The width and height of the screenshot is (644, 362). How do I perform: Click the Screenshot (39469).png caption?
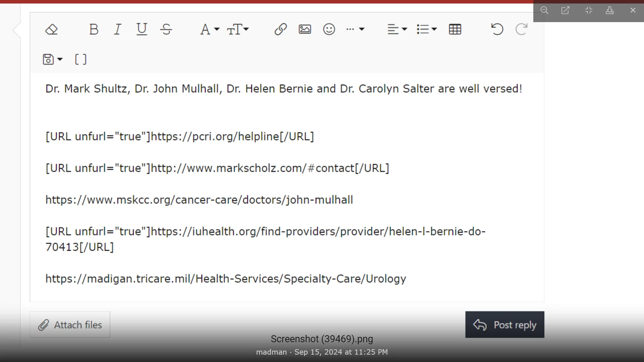point(322,339)
